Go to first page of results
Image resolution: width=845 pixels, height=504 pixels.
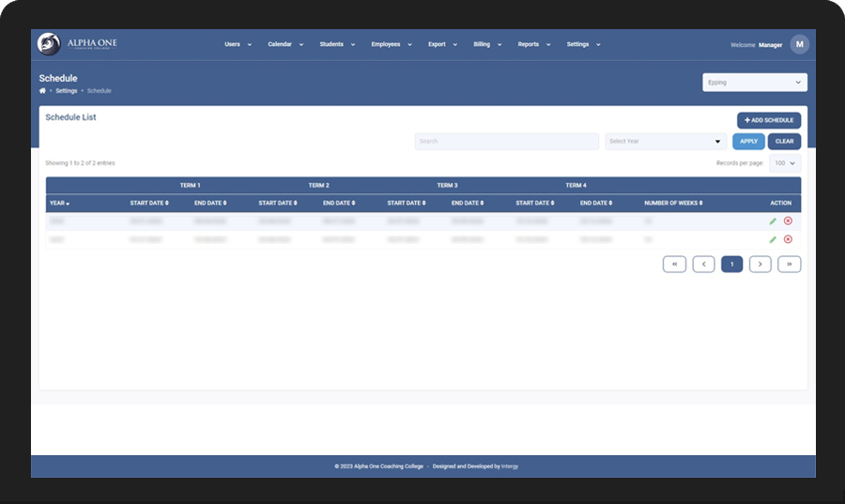[674, 264]
